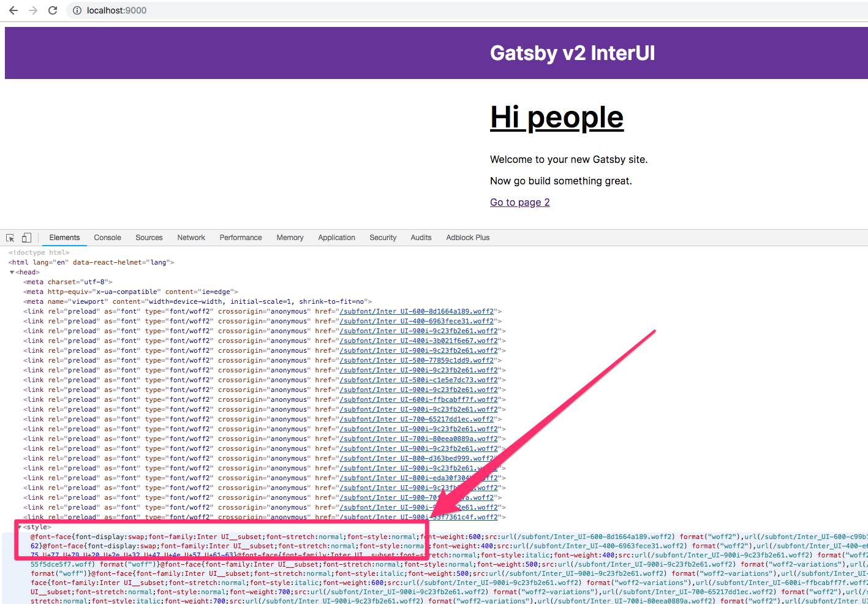Open the Performance panel
Viewport: 868px width, 604px height.
[240, 237]
